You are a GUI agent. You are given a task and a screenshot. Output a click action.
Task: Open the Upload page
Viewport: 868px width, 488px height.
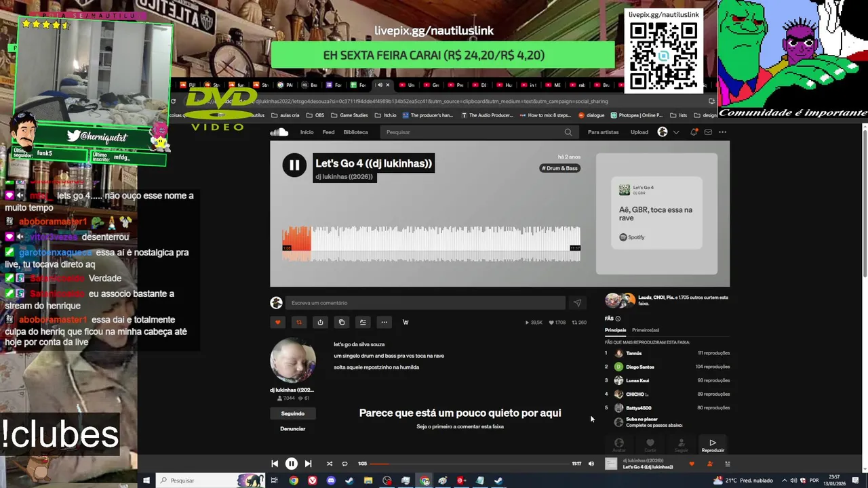[x=639, y=132]
